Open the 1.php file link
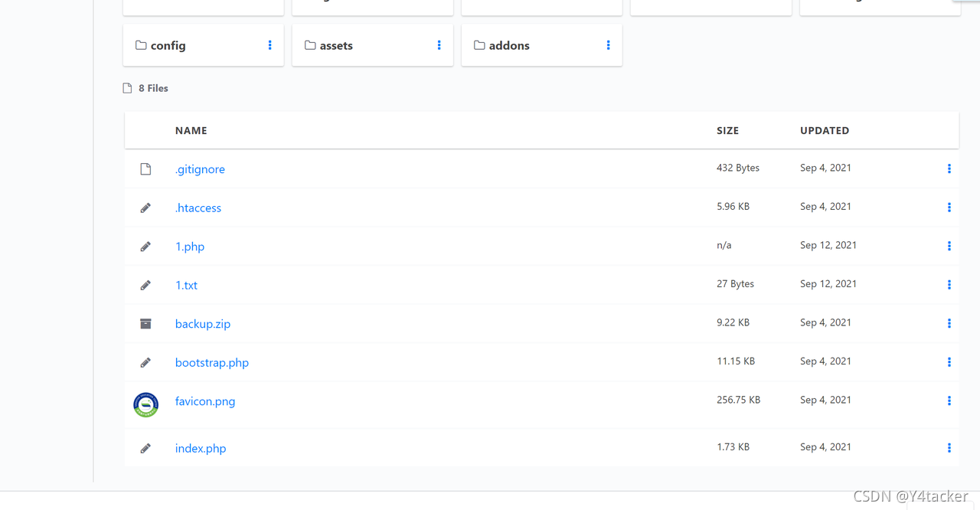The height and width of the screenshot is (510, 980). 190,247
